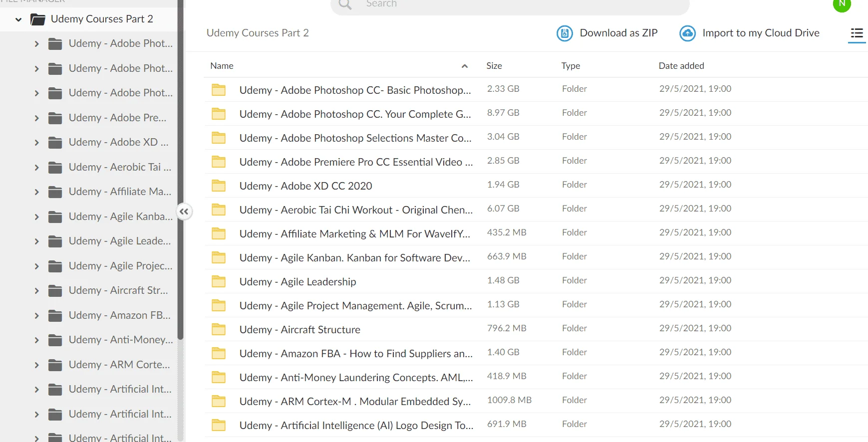Open the green N user avatar
This screenshot has height=442, width=868.
coord(842,4)
